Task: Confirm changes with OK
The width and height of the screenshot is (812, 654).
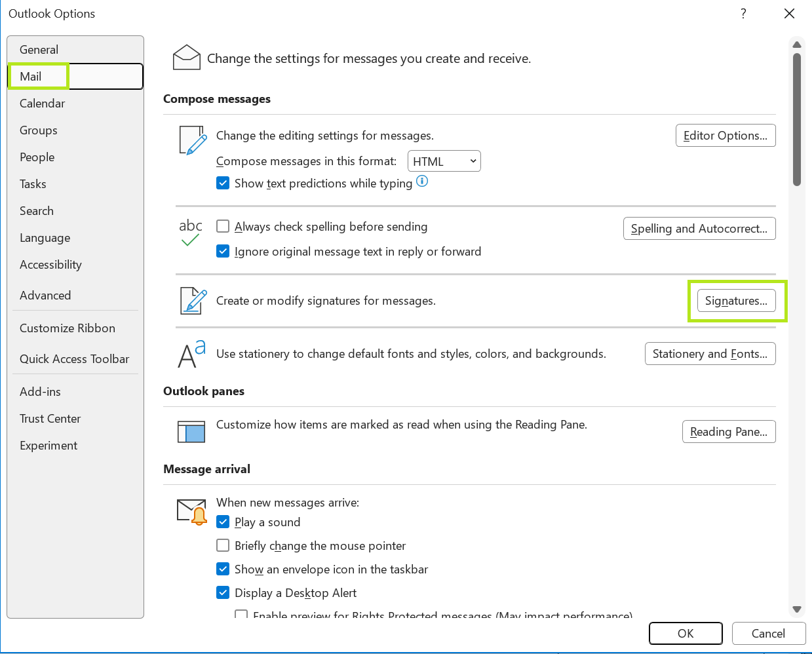Action: coord(686,634)
